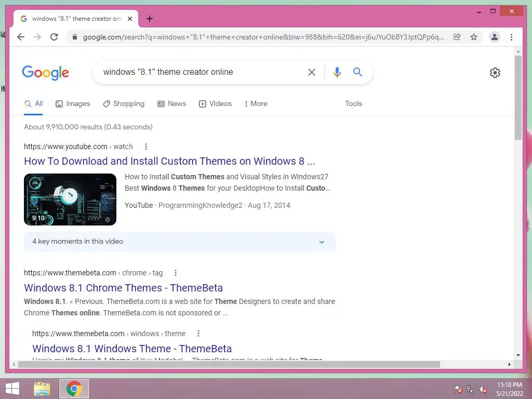Click the scroll left arrow
The width and height of the screenshot is (532, 399).
coord(14,364)
